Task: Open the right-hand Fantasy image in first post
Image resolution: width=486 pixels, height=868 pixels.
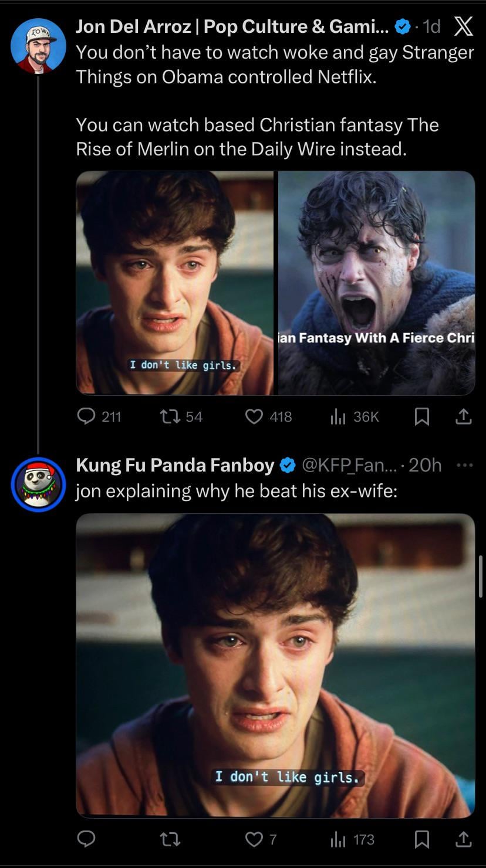Action: point(376,283)
